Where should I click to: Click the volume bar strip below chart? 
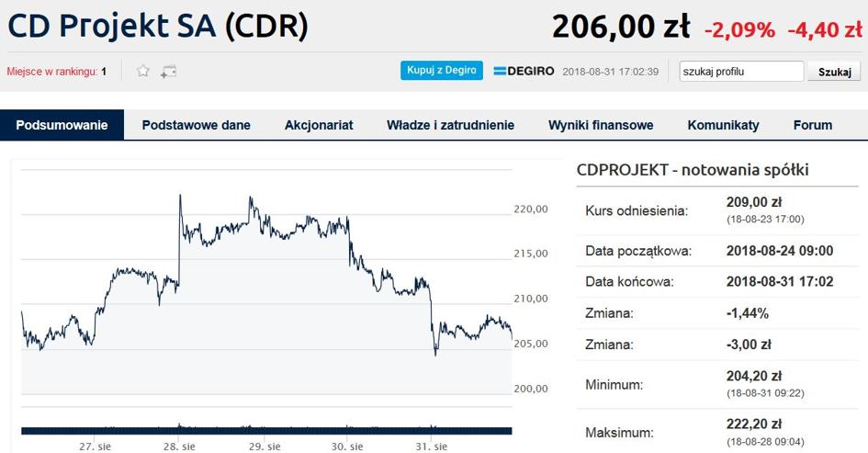pyautogui.click(x=266, y=429)
